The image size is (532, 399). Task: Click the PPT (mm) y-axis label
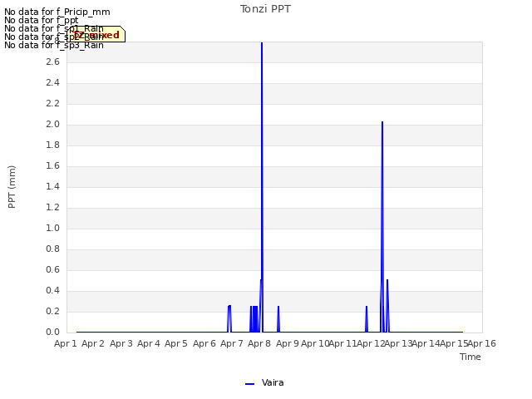click(12, 187)
